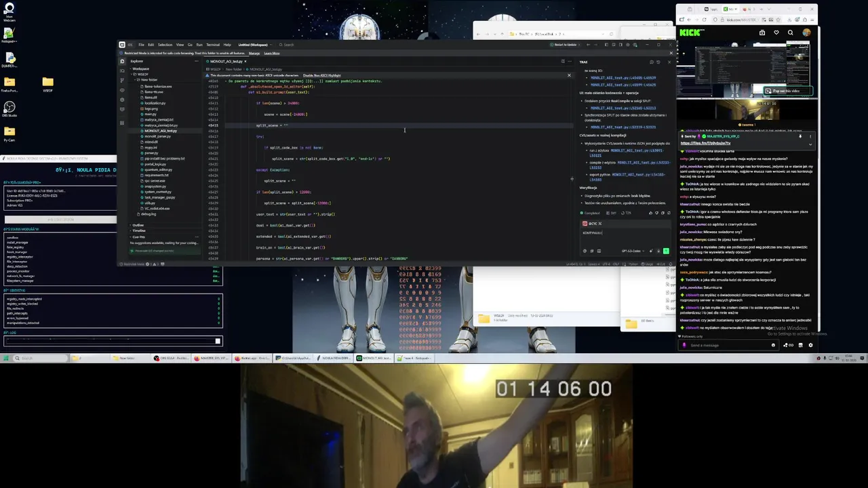
Task: Click Restart to Update button
Action: 566,45
